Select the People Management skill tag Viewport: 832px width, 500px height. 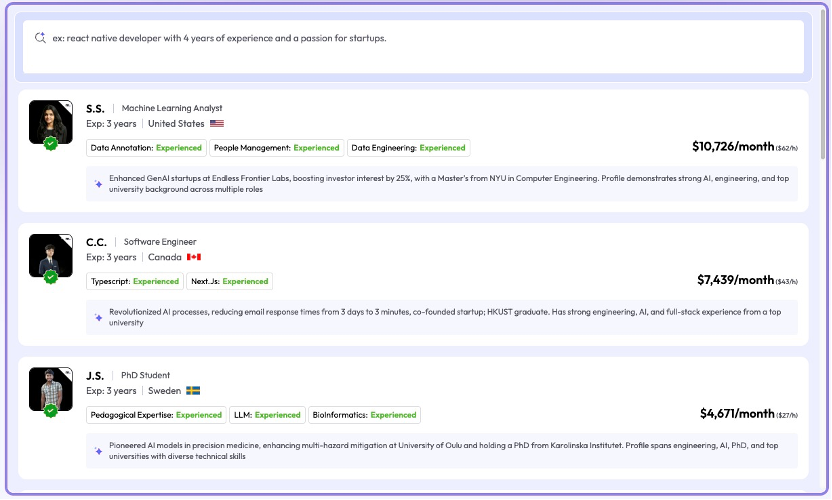276,148
